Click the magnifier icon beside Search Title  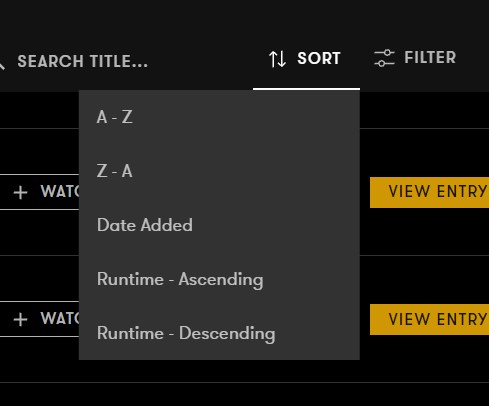click(2, 64)
